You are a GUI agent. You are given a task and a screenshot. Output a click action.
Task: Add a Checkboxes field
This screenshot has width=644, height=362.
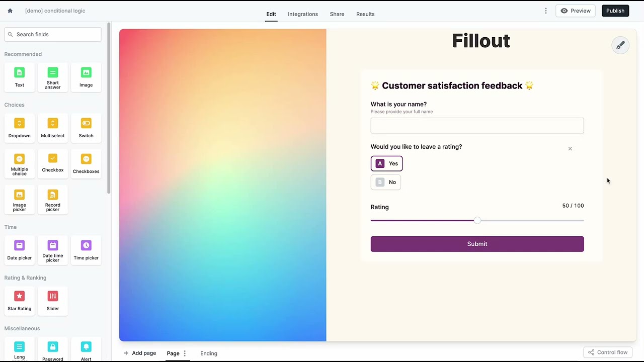point(86,163)
